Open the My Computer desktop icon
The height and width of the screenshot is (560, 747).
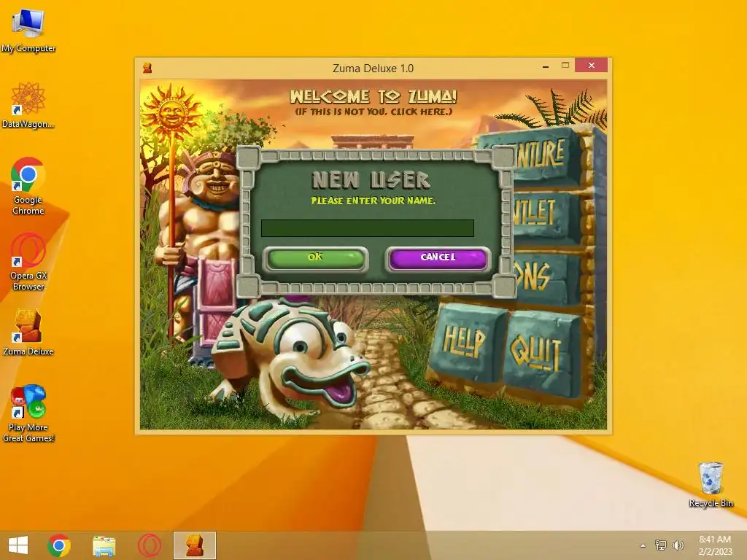[x=28, y=30]
